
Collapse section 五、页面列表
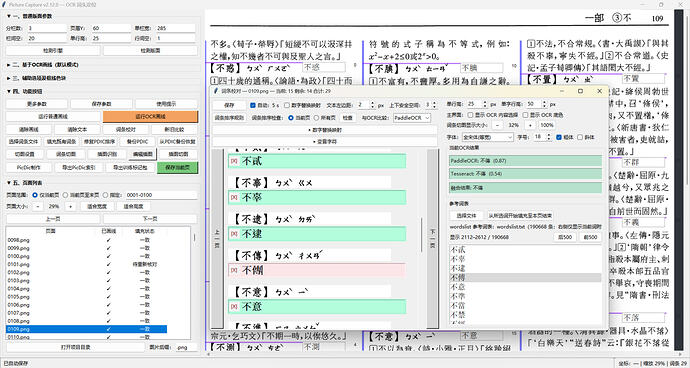(8, 182)
